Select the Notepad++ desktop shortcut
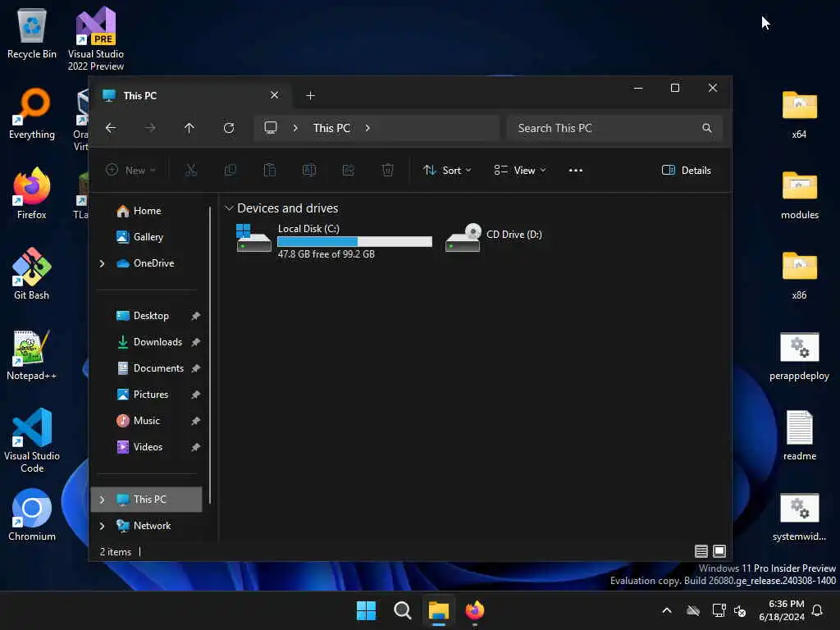Screen dimensions: 840x630 [x=32, y=354]
